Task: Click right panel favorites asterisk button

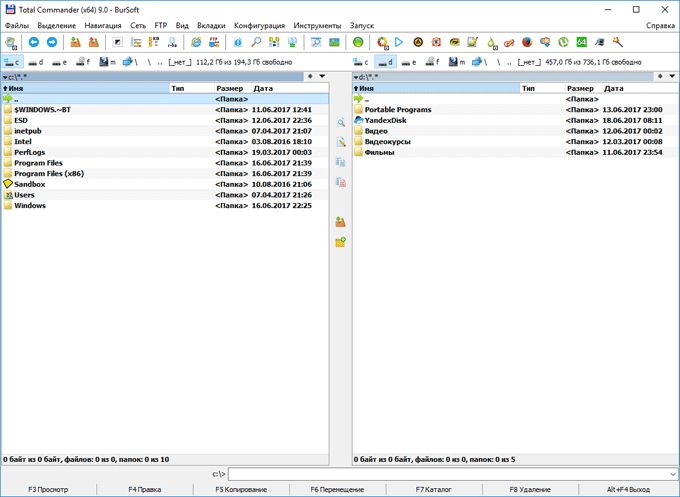Action: 660,76
